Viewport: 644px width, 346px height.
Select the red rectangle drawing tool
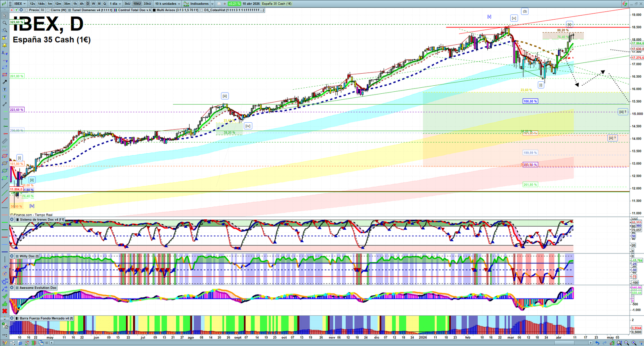point(4,75)
